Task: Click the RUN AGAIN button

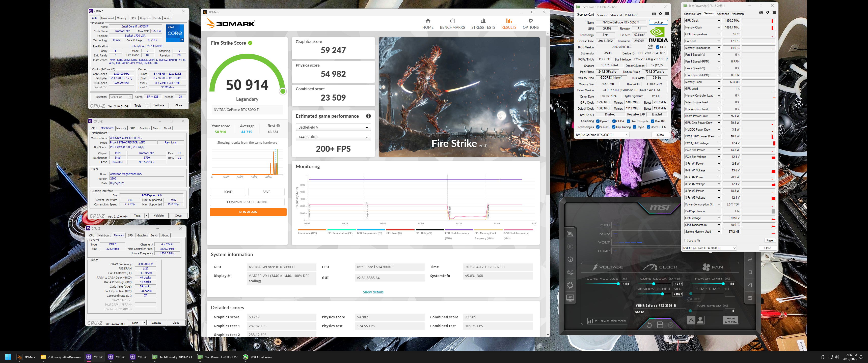Action: [248, 212]
